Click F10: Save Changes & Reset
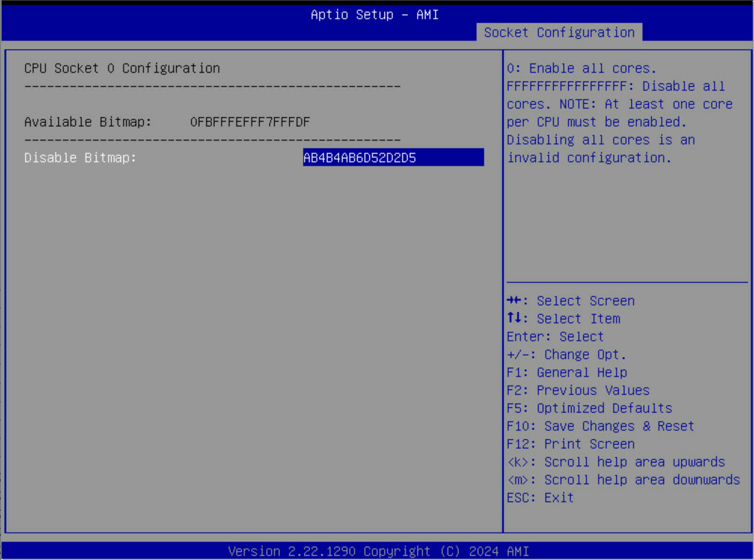The width and height of the screenshot is (754, 560). (600, 426)
